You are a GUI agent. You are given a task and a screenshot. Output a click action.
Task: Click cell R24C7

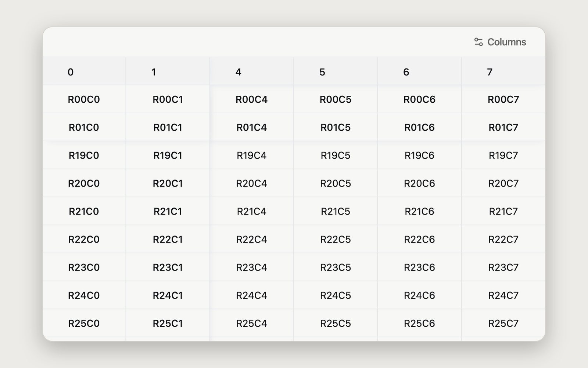click(x=503, y=295)
